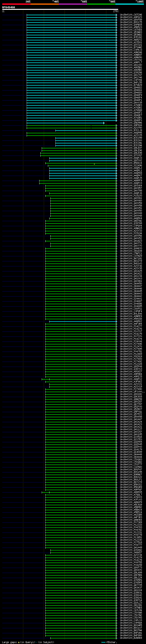146x644 pixels.
Task: Select label UniRef100_Q41127
Action: pos(131,430)
